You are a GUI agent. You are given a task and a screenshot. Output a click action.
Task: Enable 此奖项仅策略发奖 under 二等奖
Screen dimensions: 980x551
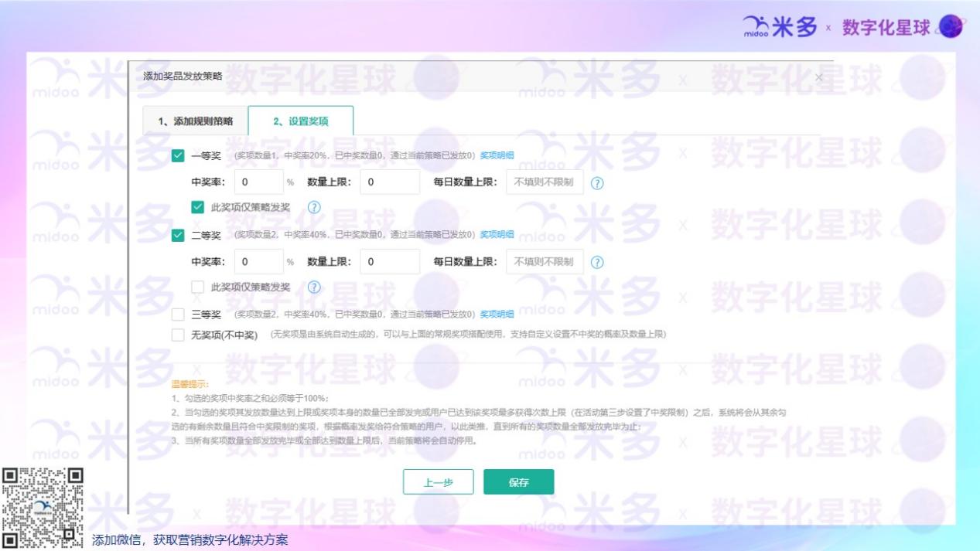pyautogui.click(x=198, y=287)
